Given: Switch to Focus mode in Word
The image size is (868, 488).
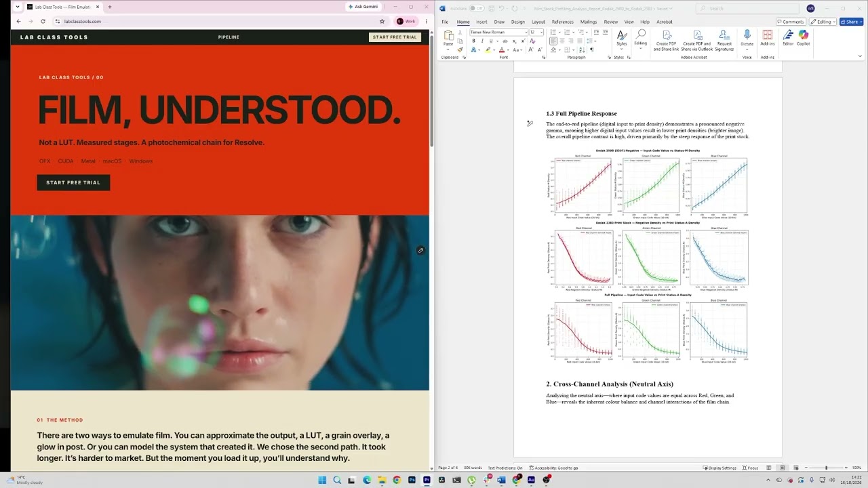Looking at the screenshot, I should click(750, 468).
